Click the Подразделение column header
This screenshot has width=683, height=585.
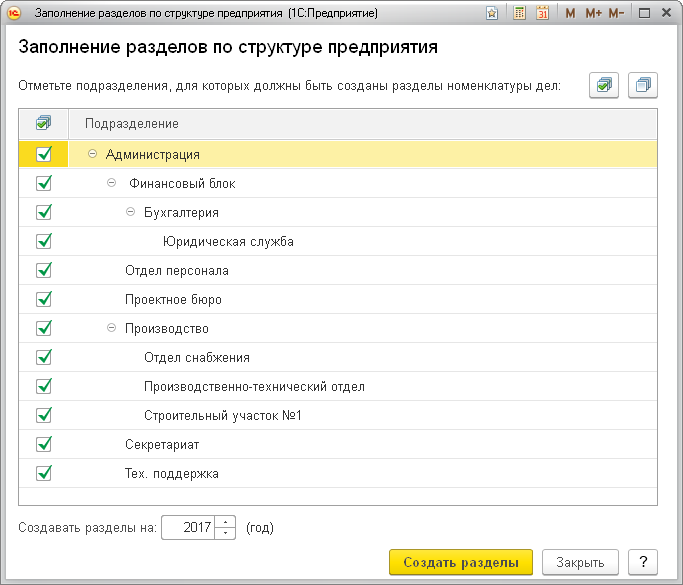point(362,124)
